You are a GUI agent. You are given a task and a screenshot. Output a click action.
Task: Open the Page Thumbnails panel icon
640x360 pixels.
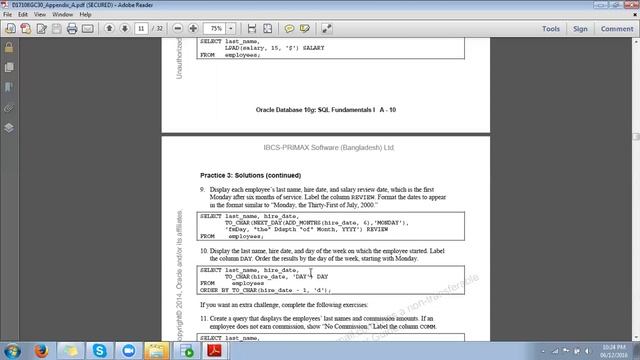[9, 67]
